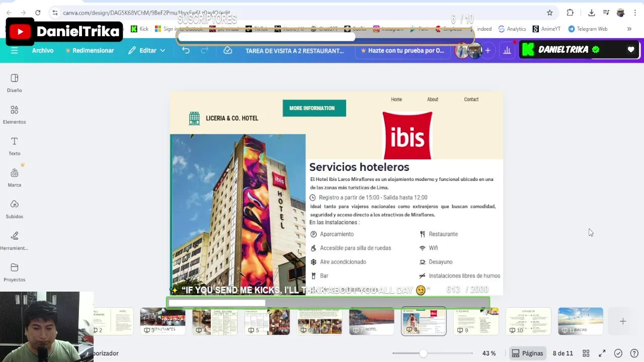Open the Kick bookmark

[x=139, y=29]
